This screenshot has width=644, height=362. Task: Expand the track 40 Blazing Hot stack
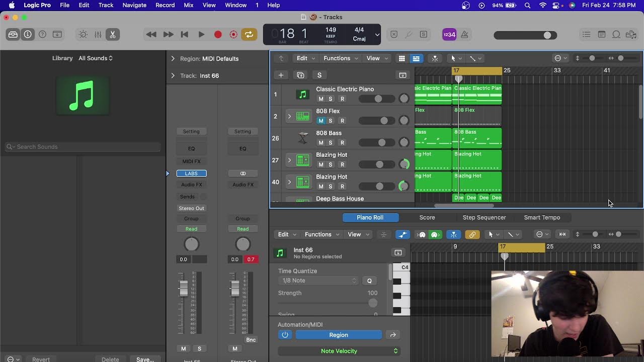pos(289,182)
